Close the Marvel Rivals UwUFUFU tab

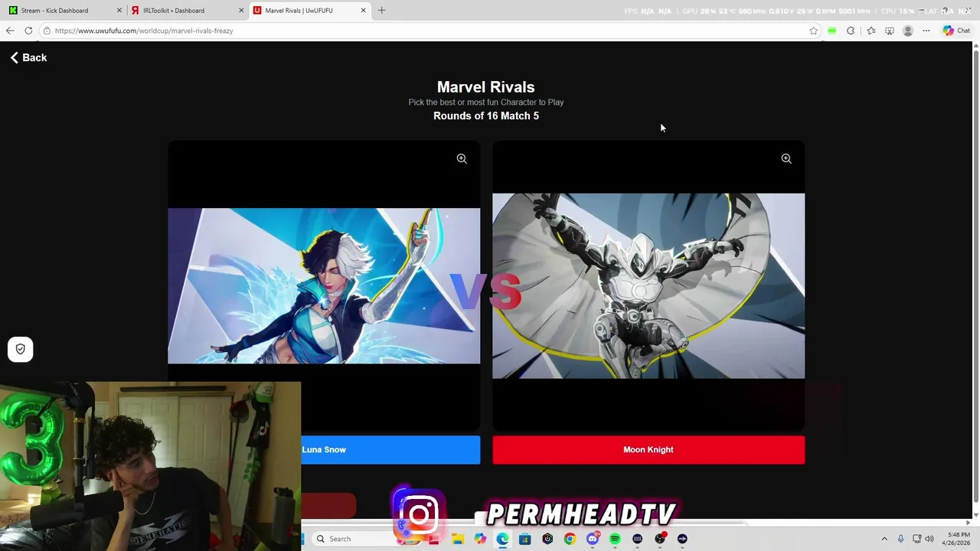point(364,11)
